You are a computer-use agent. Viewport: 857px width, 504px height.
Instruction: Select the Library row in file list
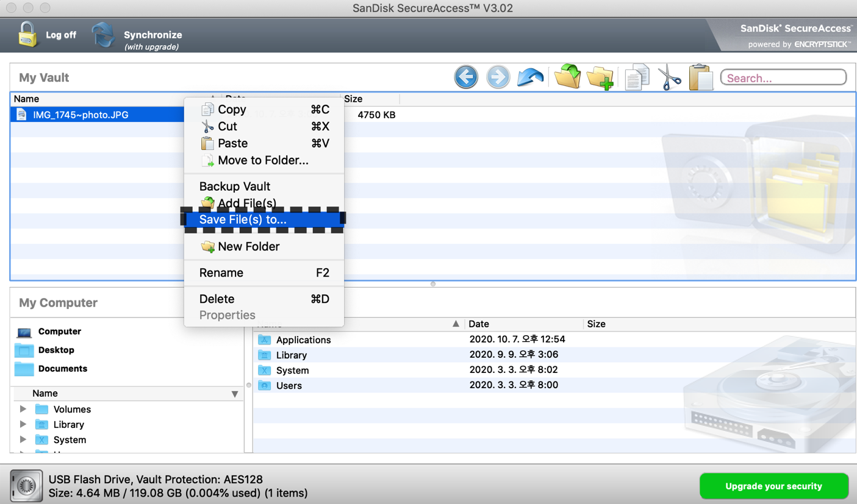click(x=554, y=355)
